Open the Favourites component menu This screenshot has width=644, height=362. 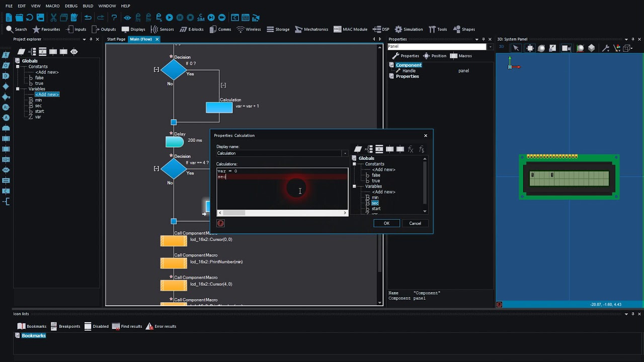click(x=46, y=29)
